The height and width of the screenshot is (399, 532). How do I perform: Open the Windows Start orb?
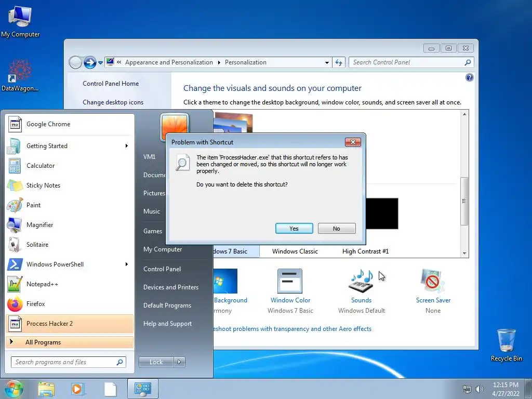pos(14,389)
